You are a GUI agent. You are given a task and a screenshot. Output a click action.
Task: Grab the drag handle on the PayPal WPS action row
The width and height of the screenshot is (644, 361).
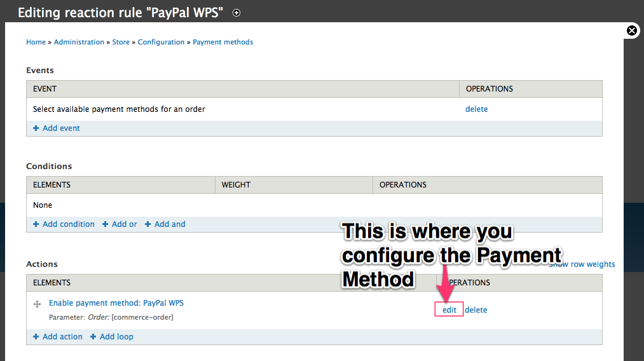[37, 304]
